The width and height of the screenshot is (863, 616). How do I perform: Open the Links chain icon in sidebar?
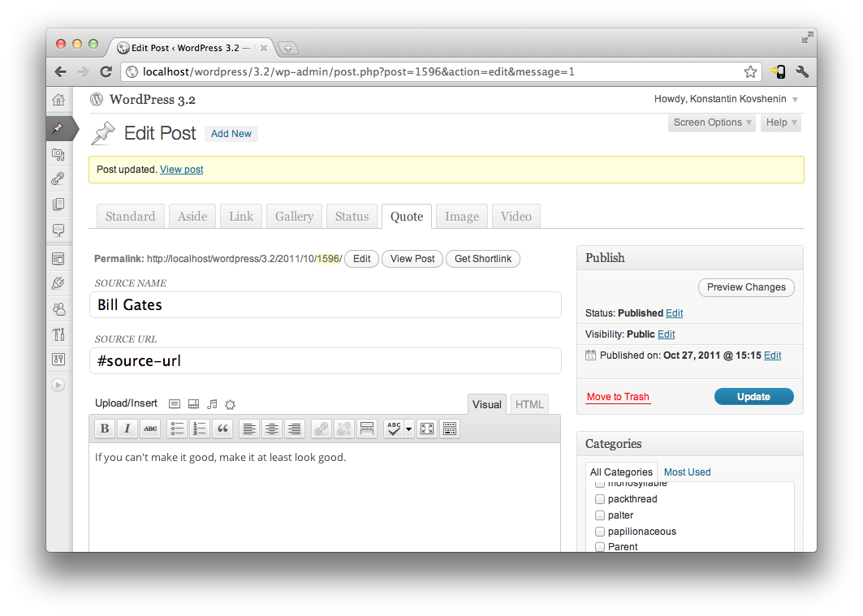pyautogui.click(x=58, y=179)
